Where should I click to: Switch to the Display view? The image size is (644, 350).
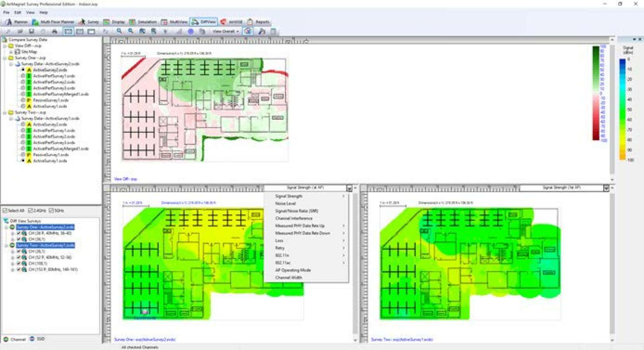coord(114,22)
